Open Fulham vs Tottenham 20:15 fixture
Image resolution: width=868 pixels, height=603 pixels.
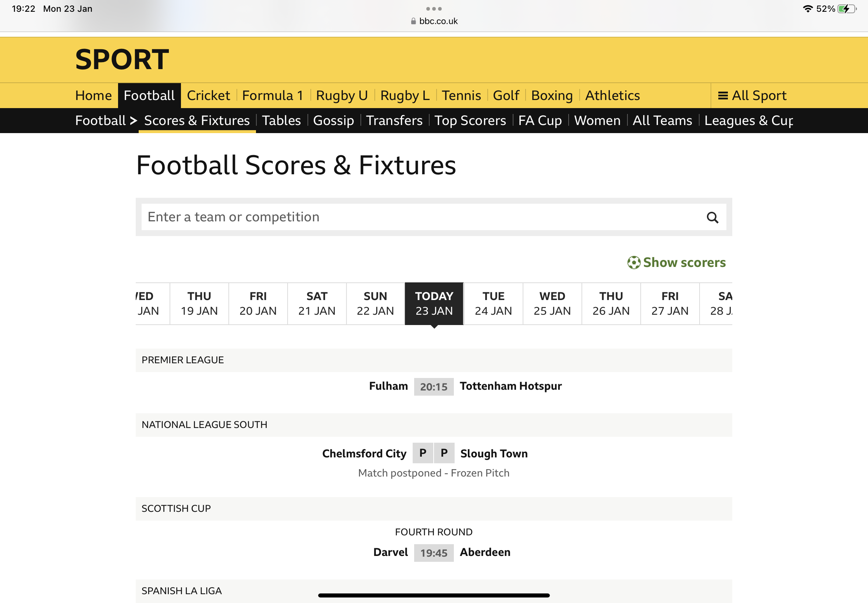(434, 386)
